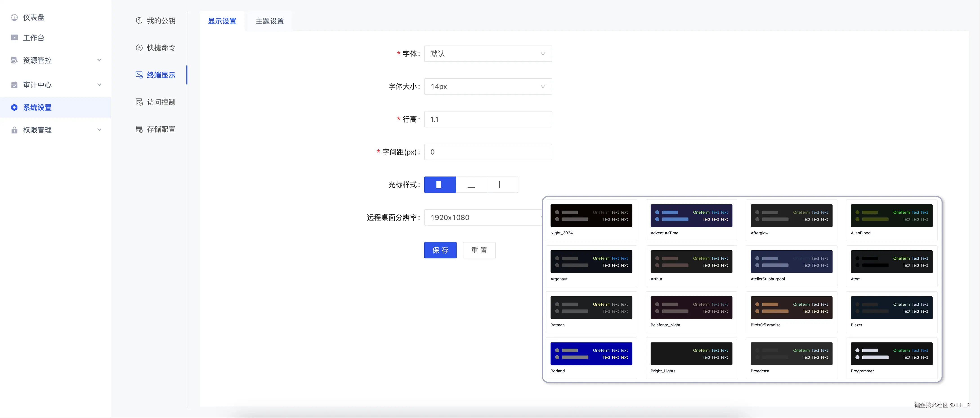Click the dashboard icon beside 仪表盘

pos(14,17)
